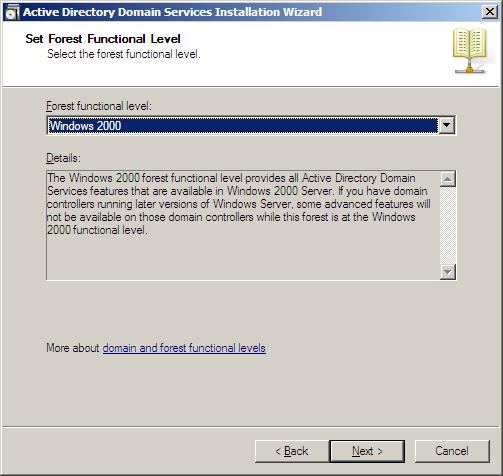Click the open book directory icon
The image size is (503, 476).
470,51
